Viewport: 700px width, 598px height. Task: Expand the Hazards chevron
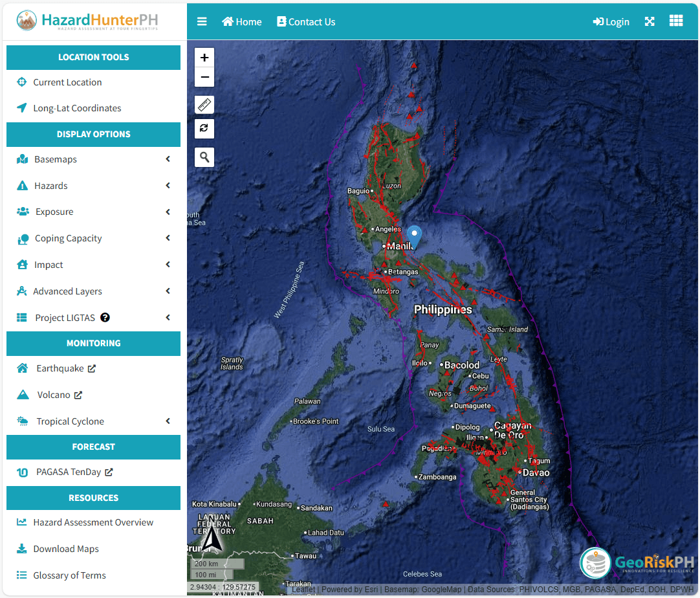pos(168,185)
